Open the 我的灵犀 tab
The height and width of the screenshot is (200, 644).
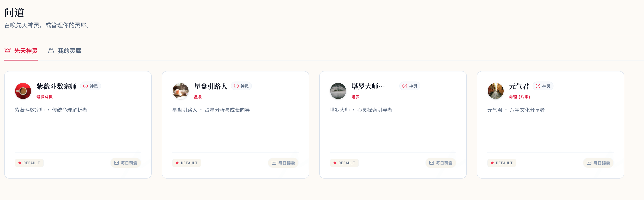point(69,51)
